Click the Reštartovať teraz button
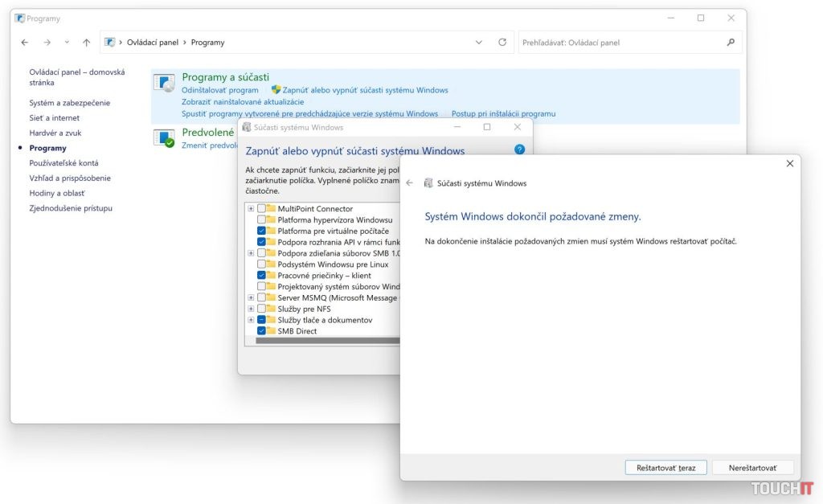Screen dimensions: 823x504 pyautogui.click(x=665, y=467)
